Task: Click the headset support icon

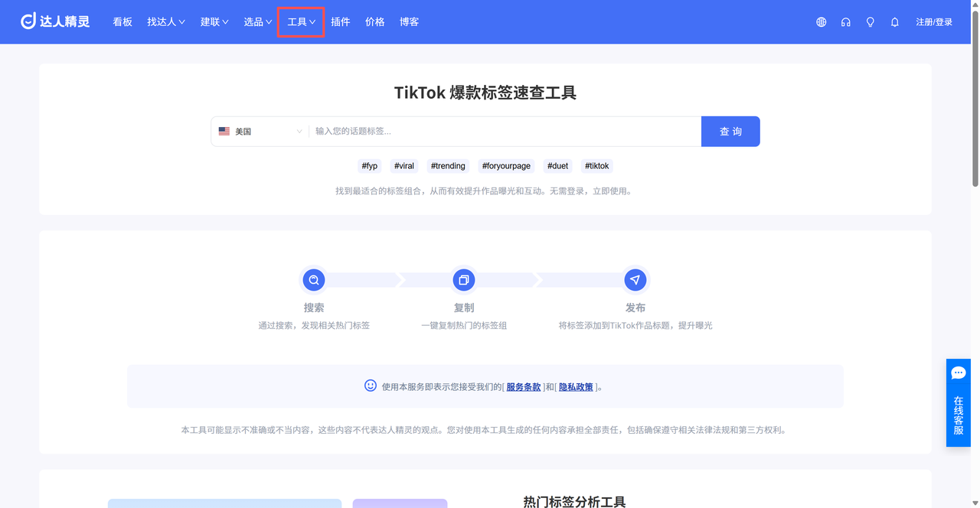Action: [x=845, y=22]
